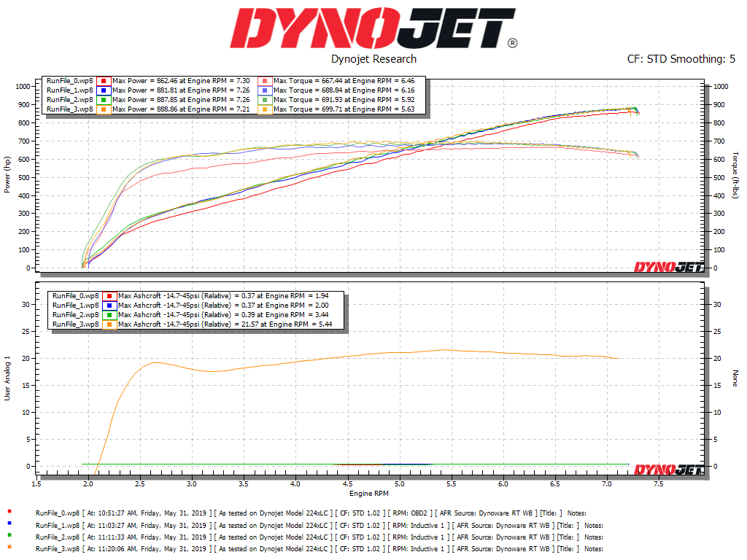747x560 pixels.
Task: Click the red footer marker beside RunFile_0.wp8
Action: click(9, 511)
